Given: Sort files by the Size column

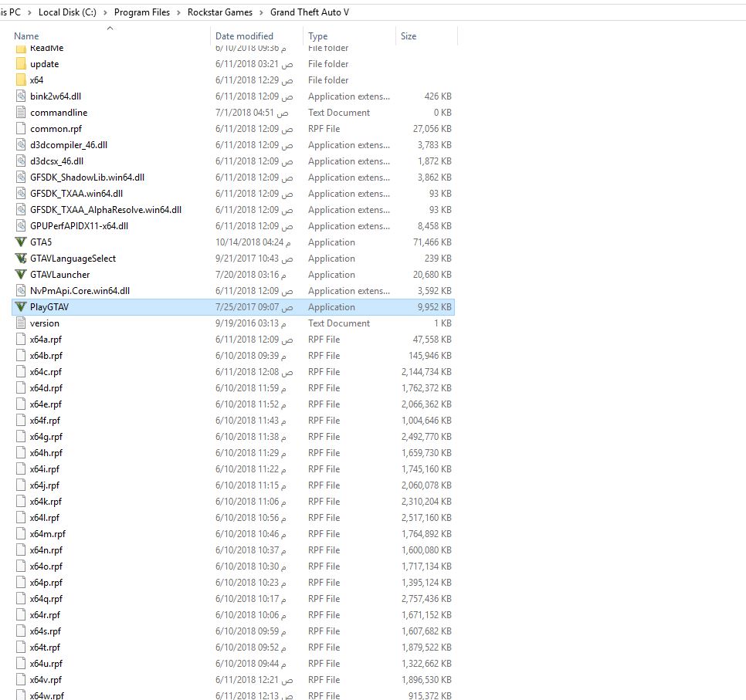Looking at the screenshot, I should point(409,36).
